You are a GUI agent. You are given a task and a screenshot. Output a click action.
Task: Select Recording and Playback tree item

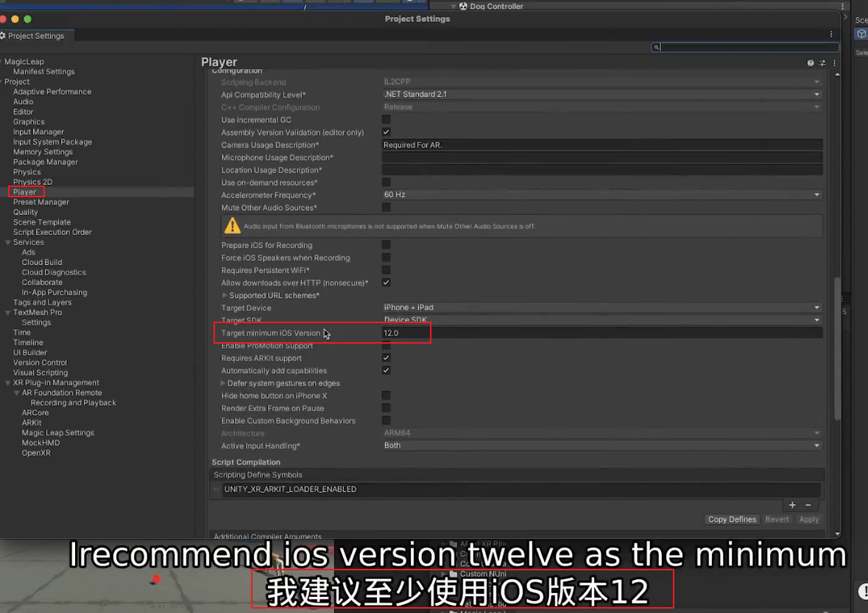[73, 403]
